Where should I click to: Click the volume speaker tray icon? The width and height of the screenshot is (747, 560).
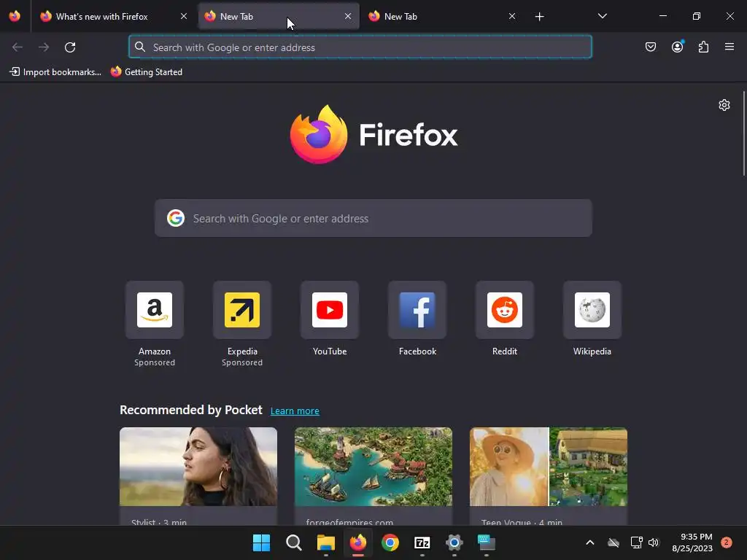654,542
